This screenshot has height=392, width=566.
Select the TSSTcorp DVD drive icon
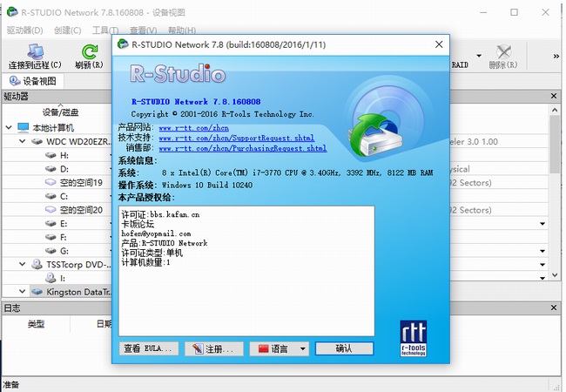pyautogui.click(x=37, y=264)
